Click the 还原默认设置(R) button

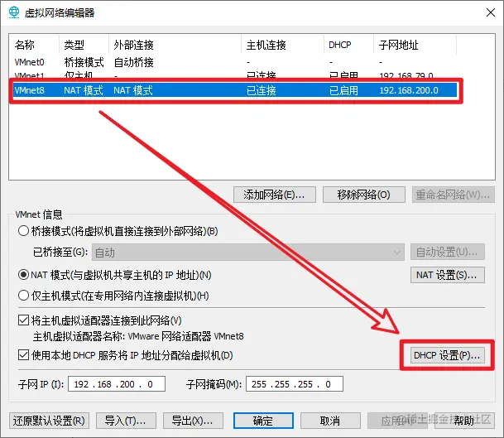[x=49, y=421]
